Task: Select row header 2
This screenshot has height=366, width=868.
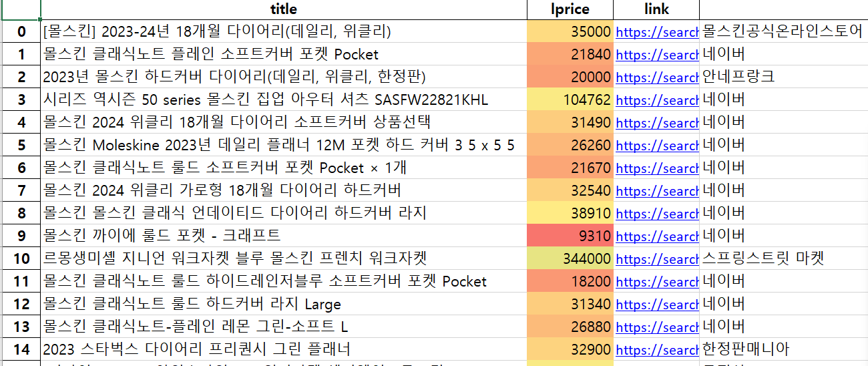Action: tap(21, 77)
